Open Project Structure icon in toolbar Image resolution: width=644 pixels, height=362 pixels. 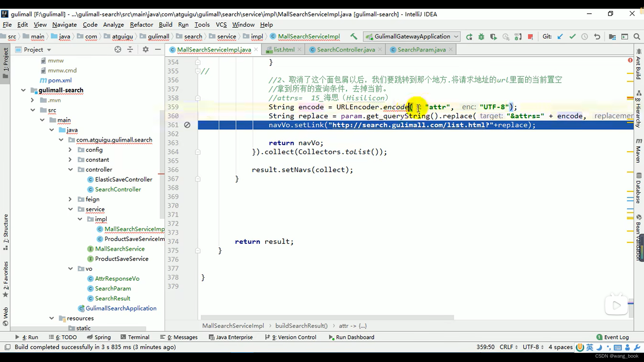click(612, 37)
